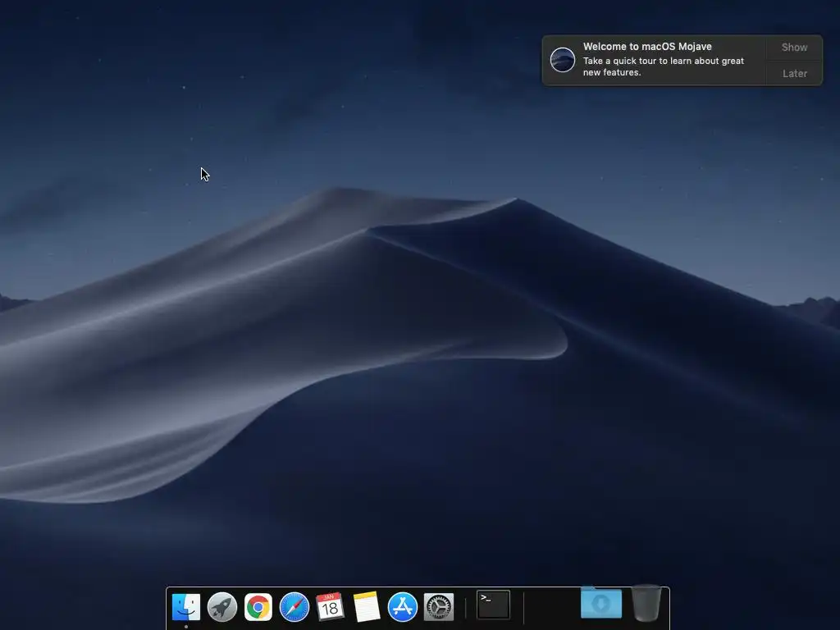
Task: Open the App Store icon
Action: (x=402, y=607)
